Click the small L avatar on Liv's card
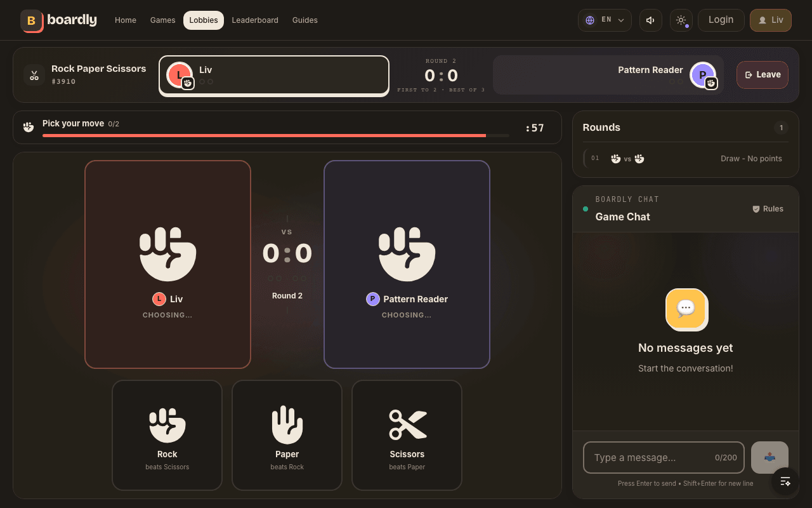The width and height of the screenshot is (812, 508). [159, 299]
